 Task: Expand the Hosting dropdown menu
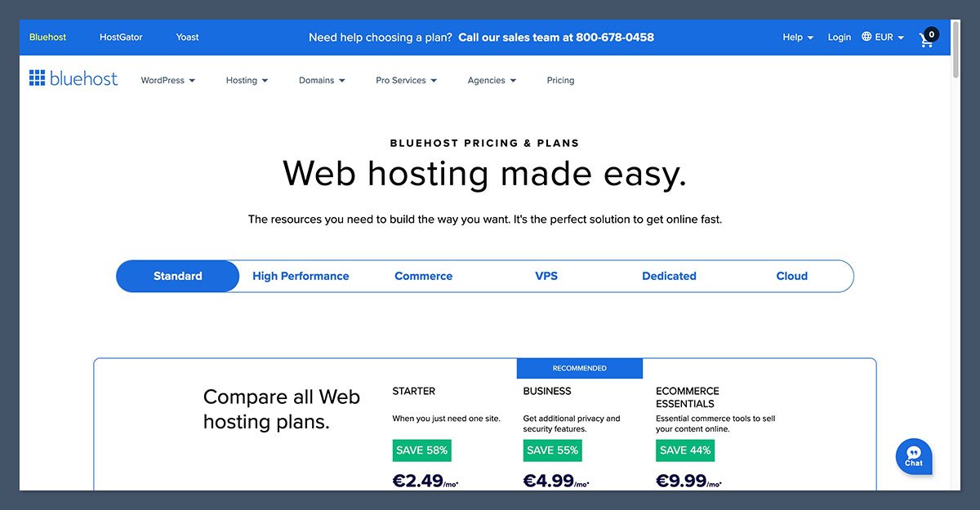247,80
